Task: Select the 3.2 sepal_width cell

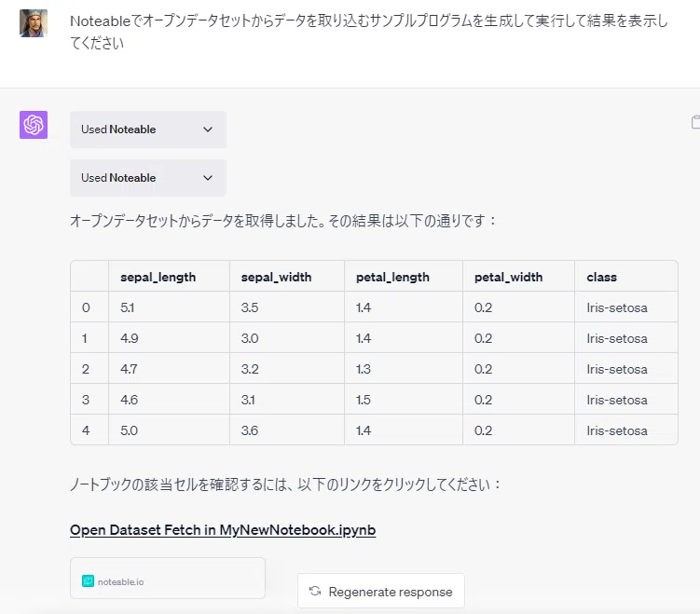Action: pyautogui.click(x=287, y=369)
